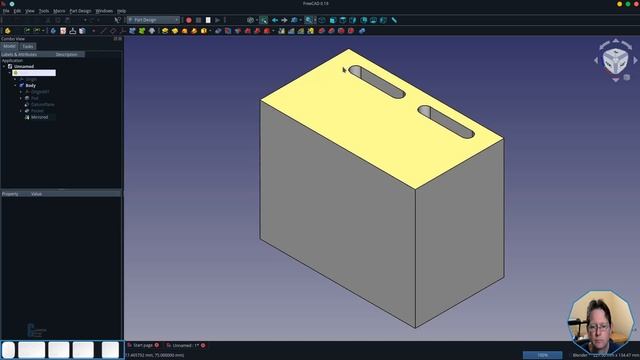Image resolution: width=640 pixels, height=360 pixels.
Task: Select Mirrored in the model tree
Action: [40, 118]
